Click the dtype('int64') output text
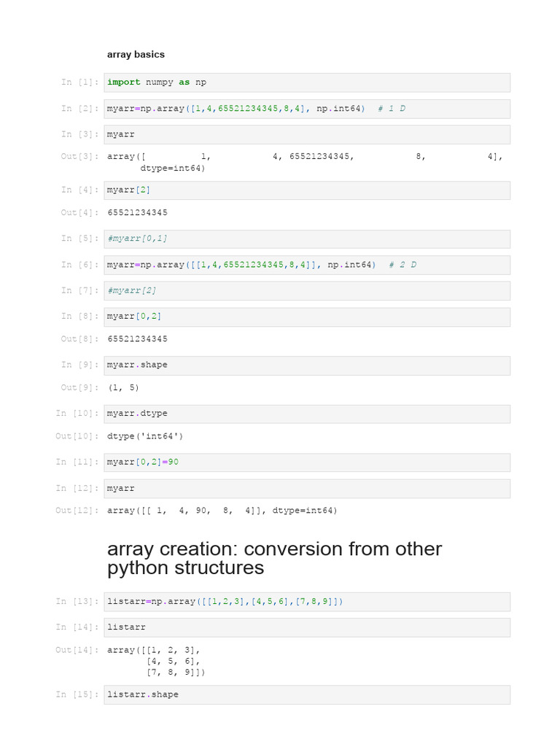Viewport: 560px width, 747px height. (146, 436)
